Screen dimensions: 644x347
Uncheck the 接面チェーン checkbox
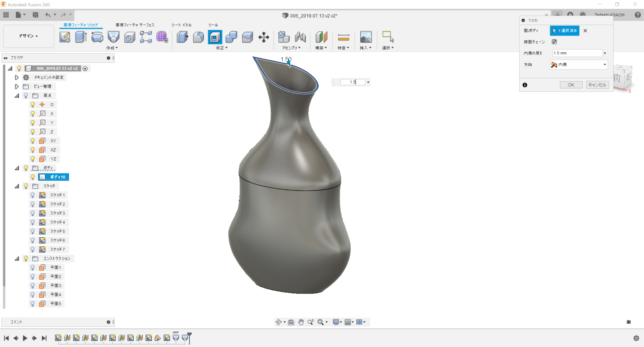pos(554,42)
